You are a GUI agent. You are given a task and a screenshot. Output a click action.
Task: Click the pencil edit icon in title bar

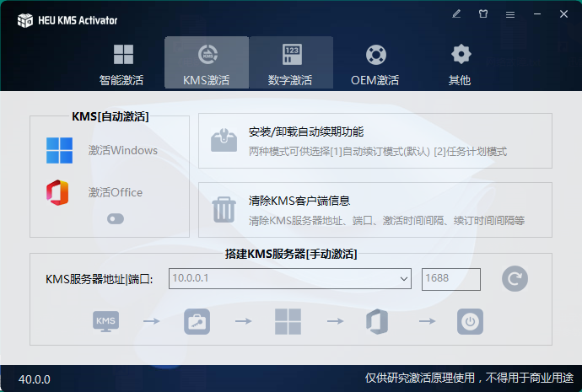[x=456, y=14]
